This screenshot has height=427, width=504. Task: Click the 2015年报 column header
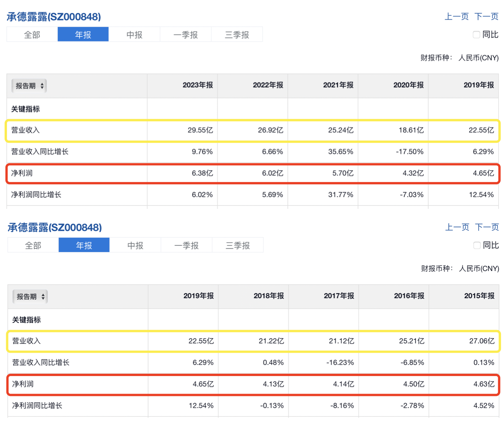(x=479, y=296)
